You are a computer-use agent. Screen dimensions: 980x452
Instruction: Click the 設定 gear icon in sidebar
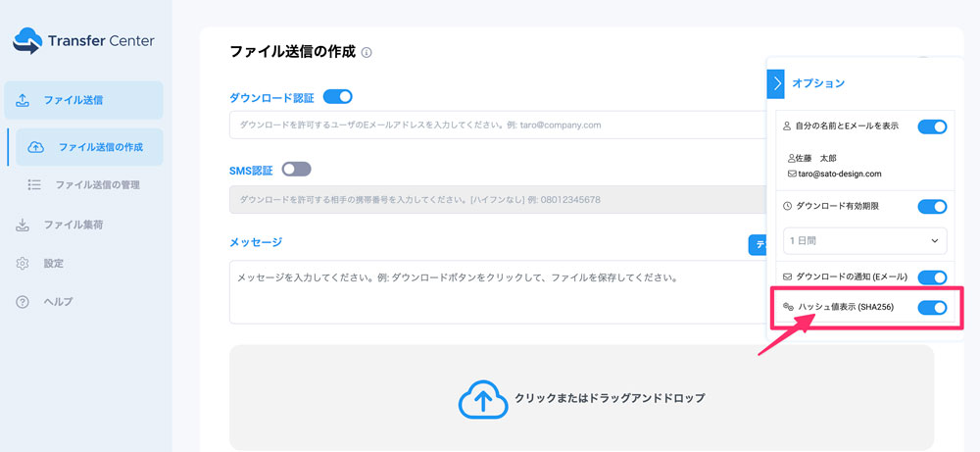(23, 264)
